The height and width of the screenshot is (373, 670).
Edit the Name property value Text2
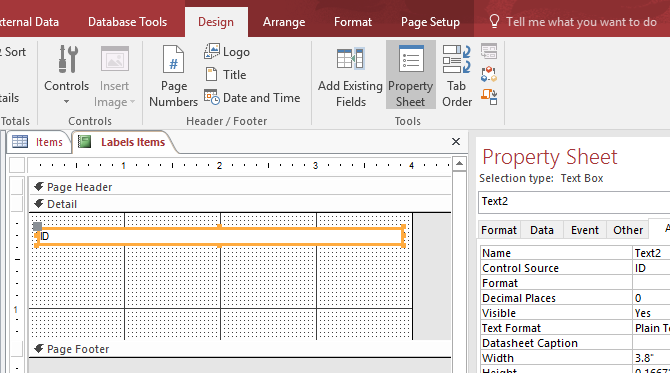(651, 253)
